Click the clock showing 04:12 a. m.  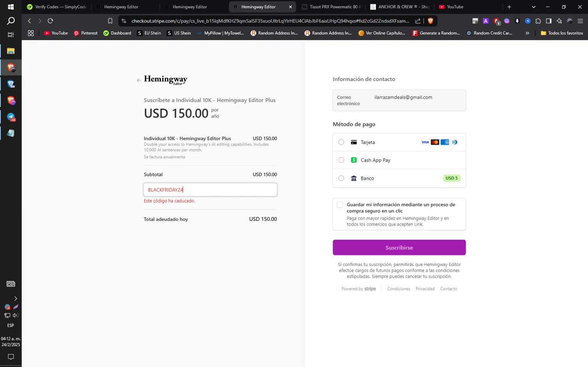click(11, 339)
